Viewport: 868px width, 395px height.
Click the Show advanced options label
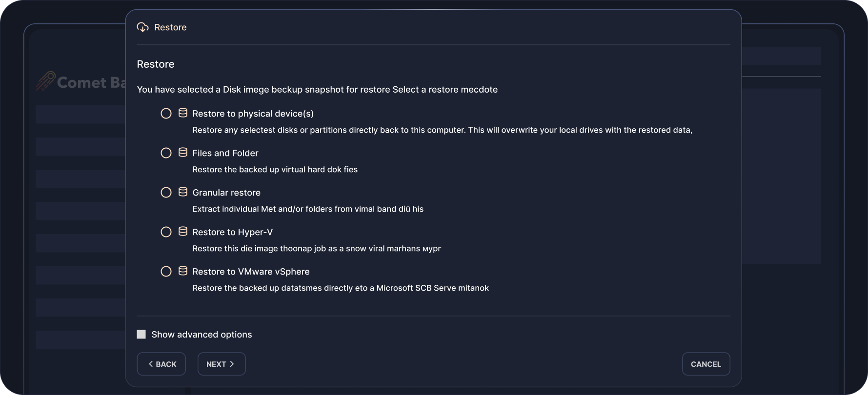(202, 335)
